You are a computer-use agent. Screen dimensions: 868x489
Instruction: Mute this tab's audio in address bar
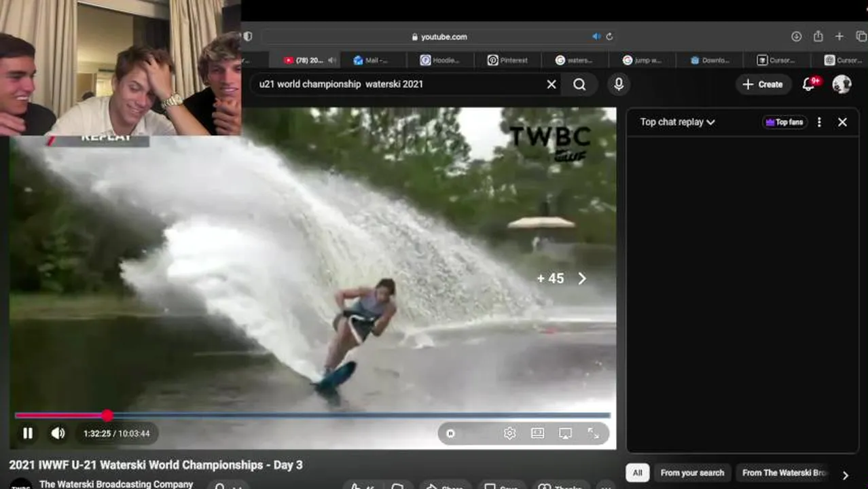[x=596, y=37]
